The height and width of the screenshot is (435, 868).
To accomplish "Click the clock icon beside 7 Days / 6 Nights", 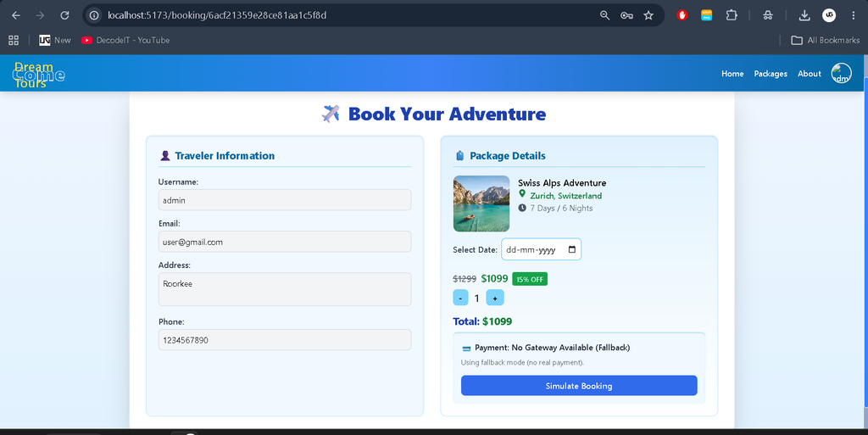I will pos(522,208).
